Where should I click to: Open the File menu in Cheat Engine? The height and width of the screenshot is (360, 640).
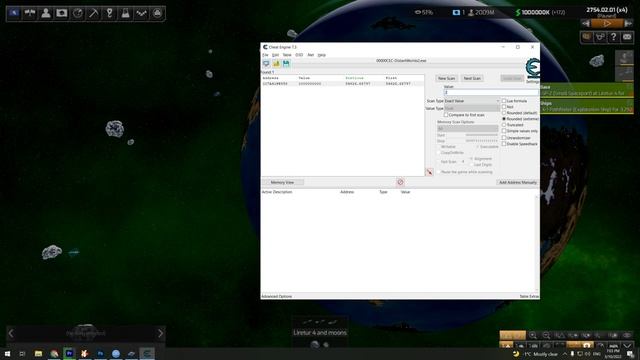[x=265, y=55]
